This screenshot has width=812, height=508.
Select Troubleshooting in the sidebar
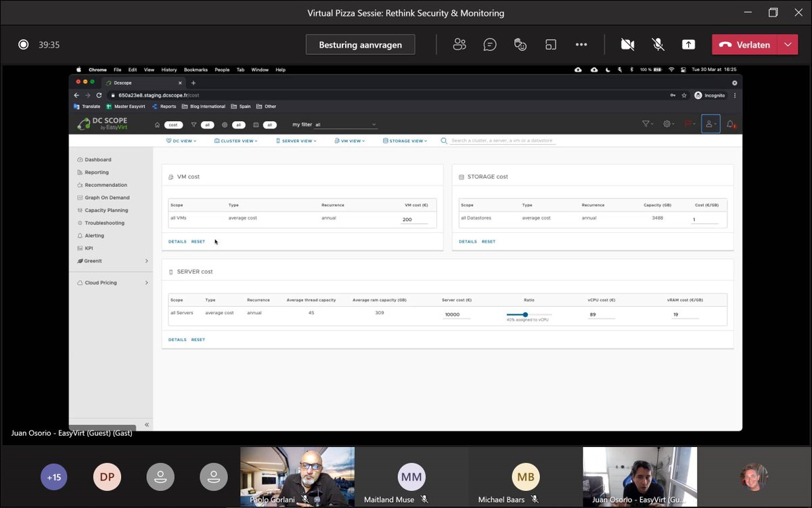(104, 223)
